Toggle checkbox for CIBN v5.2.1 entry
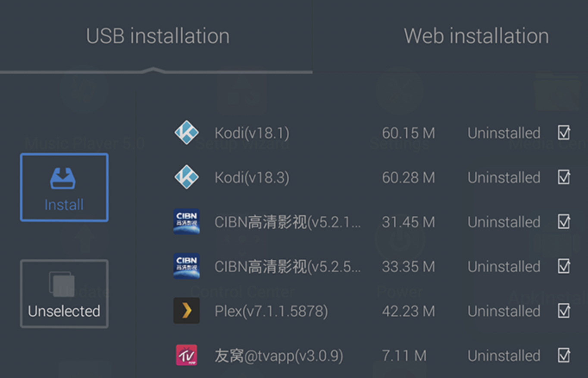The height and width of the screenshot is (378, 588). [564, 222]
